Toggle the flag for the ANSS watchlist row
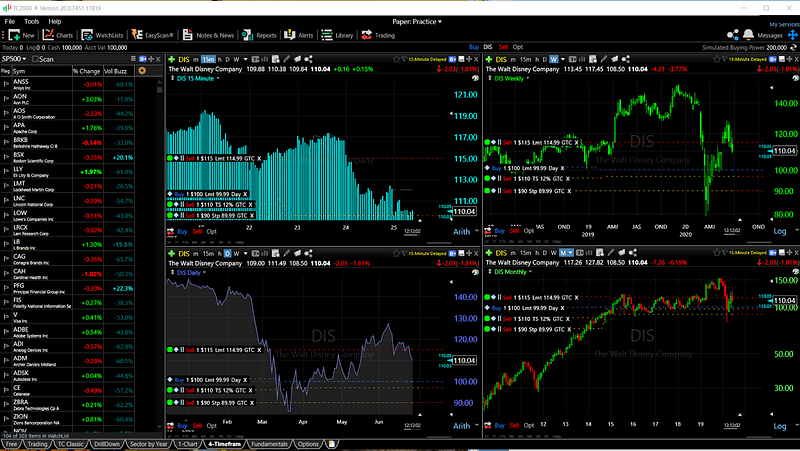Screen dimensions: 800x451 coord(6,84)
